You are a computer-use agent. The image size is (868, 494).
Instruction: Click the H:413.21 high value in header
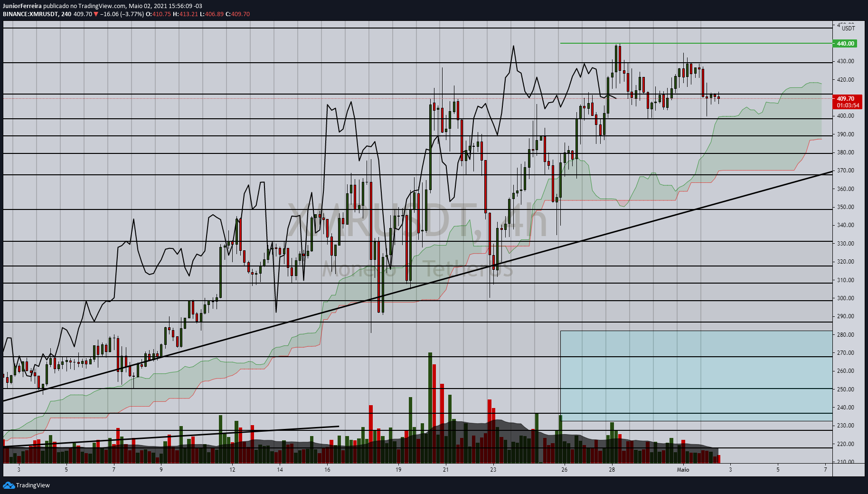(185, 14)
